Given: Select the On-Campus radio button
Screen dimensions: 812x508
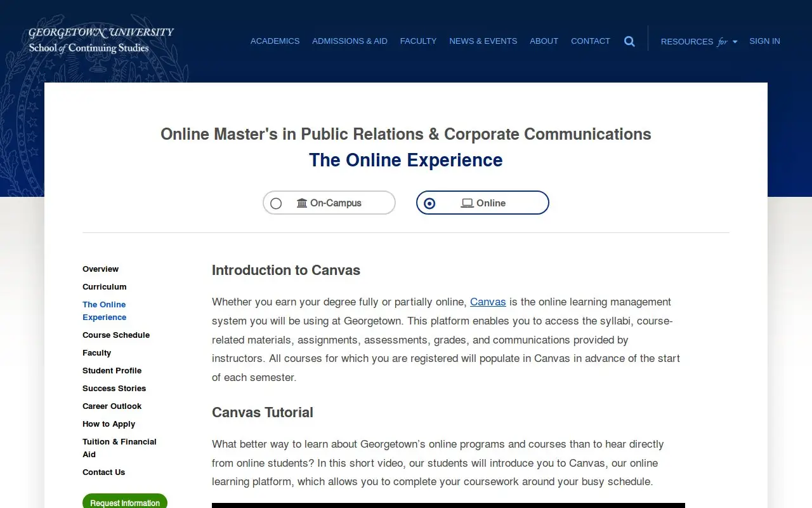Looking at the screenshot, I should tap(276, 203).
